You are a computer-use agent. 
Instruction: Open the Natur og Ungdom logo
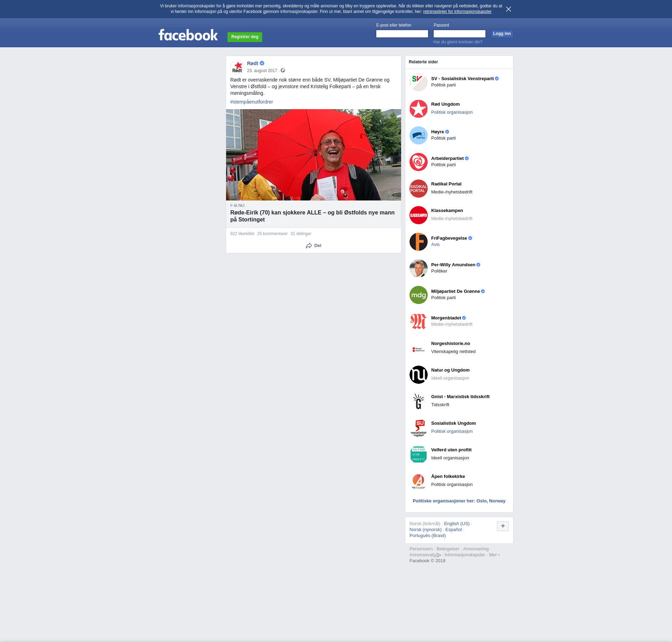click(x=419, y=375)
